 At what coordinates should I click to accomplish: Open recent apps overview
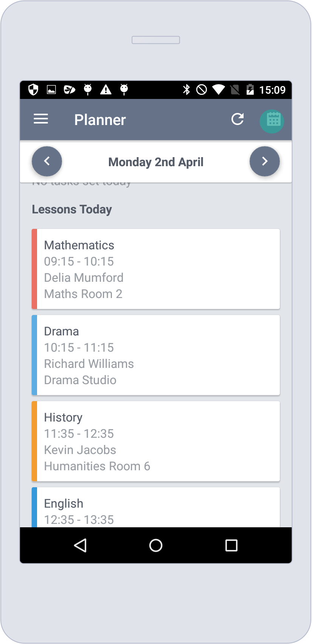point(232,545)
